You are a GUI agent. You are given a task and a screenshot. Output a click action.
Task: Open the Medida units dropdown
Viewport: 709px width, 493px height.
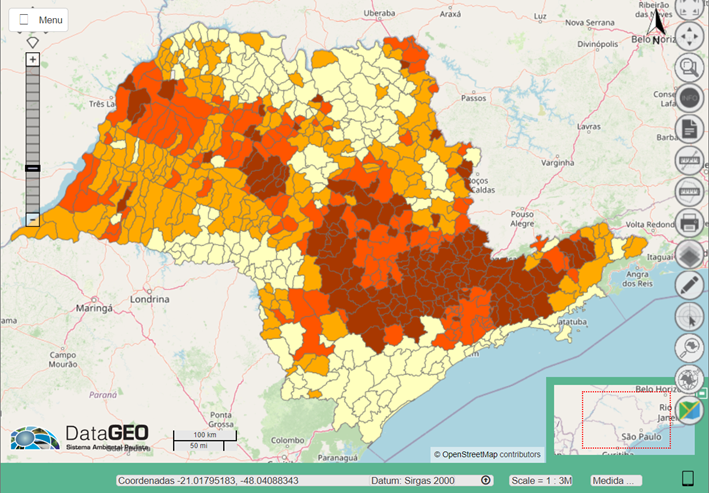click(x=615, y=480)
